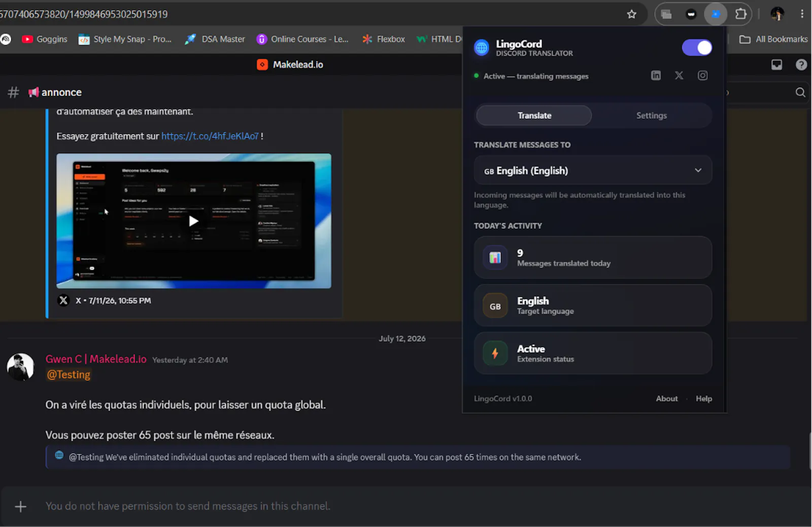The width and height of the screenshot is (812, 527).
Task: Click the annonce channel name
Action: click(x=61, y=92)
